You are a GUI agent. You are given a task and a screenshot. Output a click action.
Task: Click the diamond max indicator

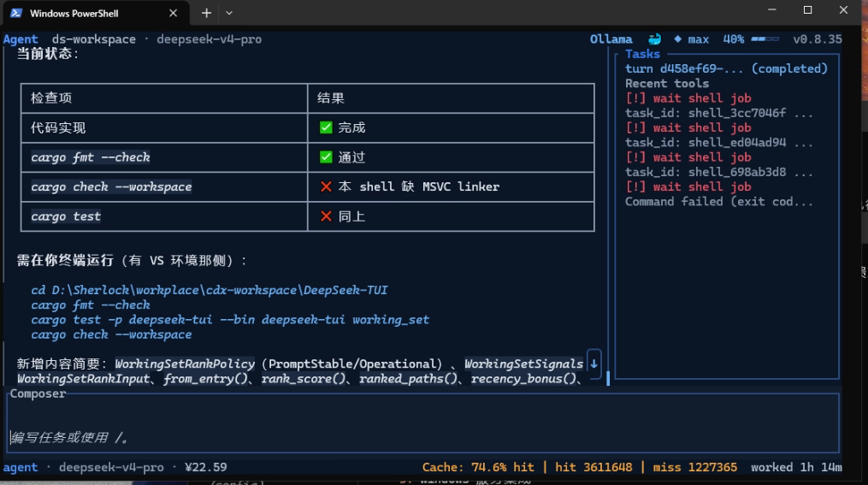692,39
